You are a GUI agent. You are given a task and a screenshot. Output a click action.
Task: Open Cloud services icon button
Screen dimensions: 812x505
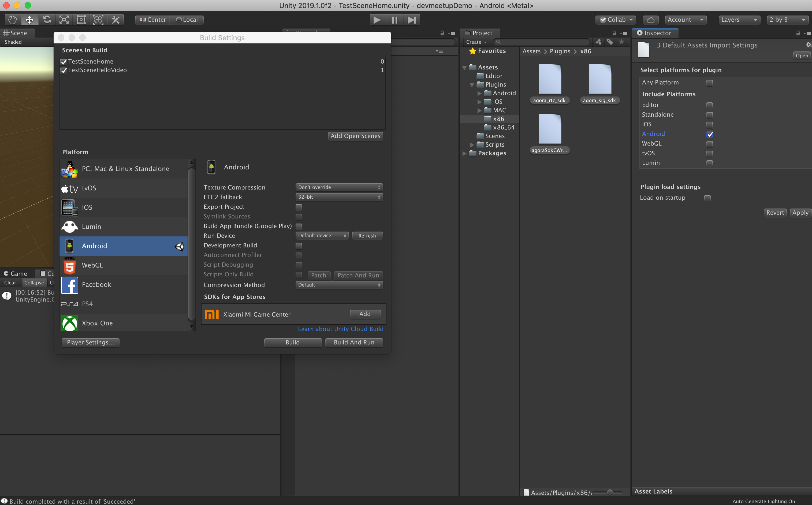coord(650,20)
